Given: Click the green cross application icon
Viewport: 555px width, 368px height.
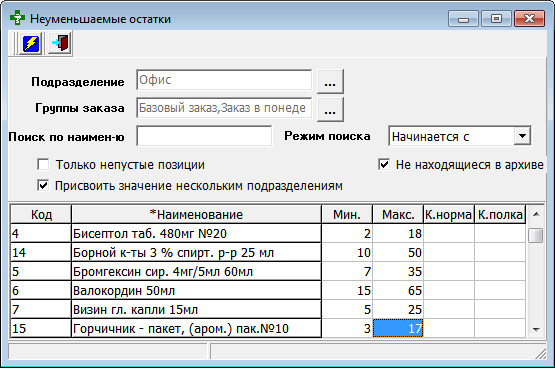Looking at the screenshot, I should pos(17,18).
